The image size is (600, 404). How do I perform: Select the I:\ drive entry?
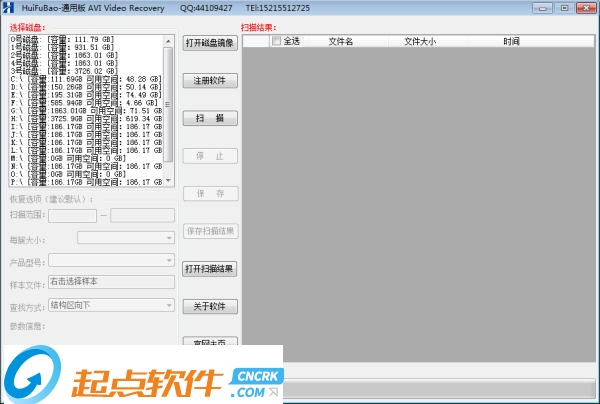point(86,127)
